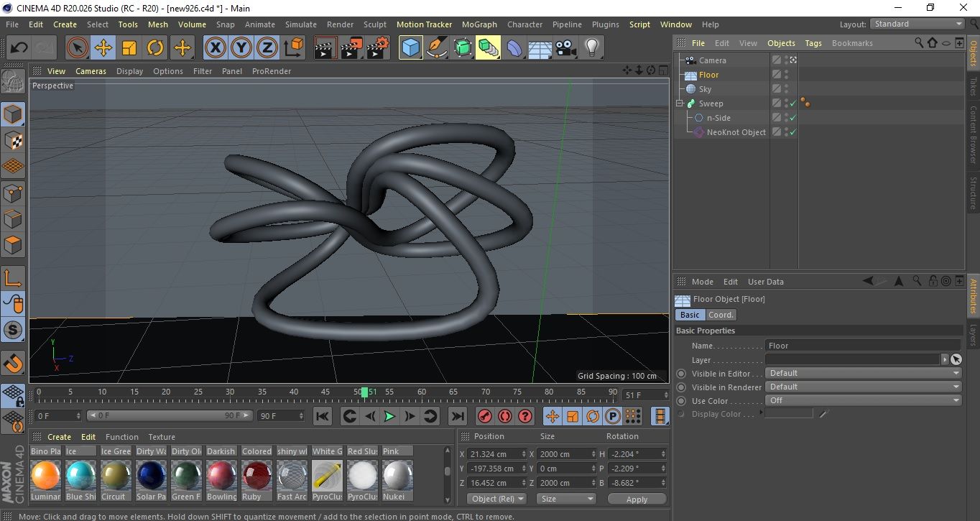
Task: Activate the Move tool in top toolbar
Action: click(x=103, y=48)
